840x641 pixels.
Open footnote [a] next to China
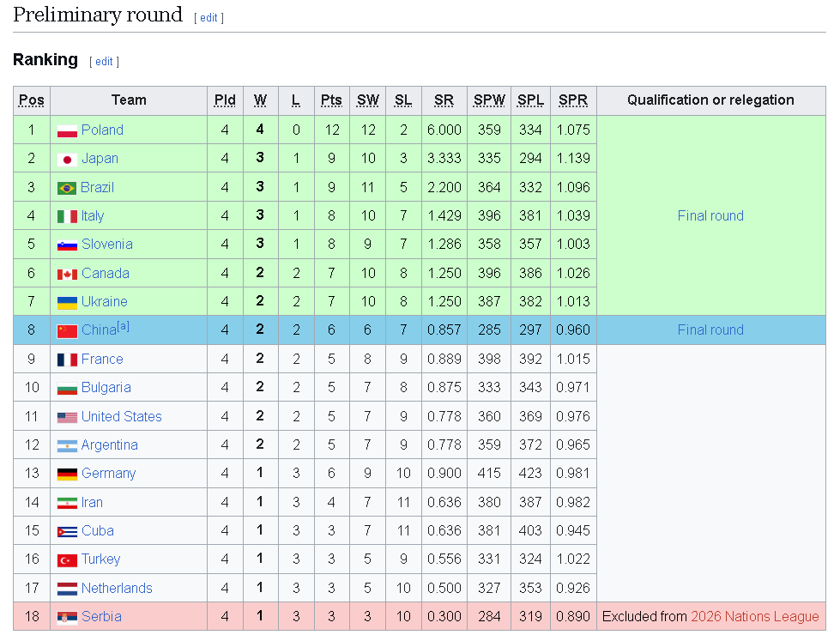click(x=124, y=326)
